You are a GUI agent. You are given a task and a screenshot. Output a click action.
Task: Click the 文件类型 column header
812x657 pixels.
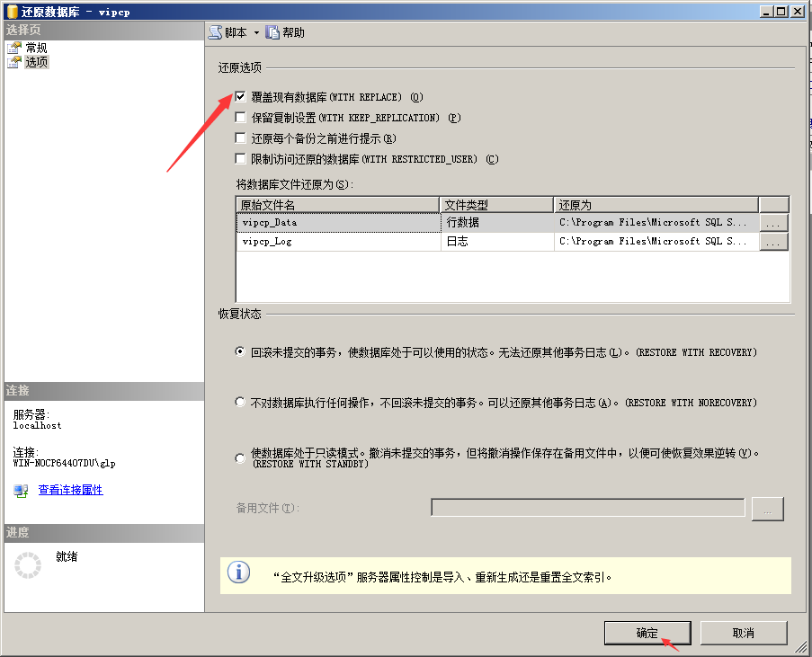tap(496, 205)
